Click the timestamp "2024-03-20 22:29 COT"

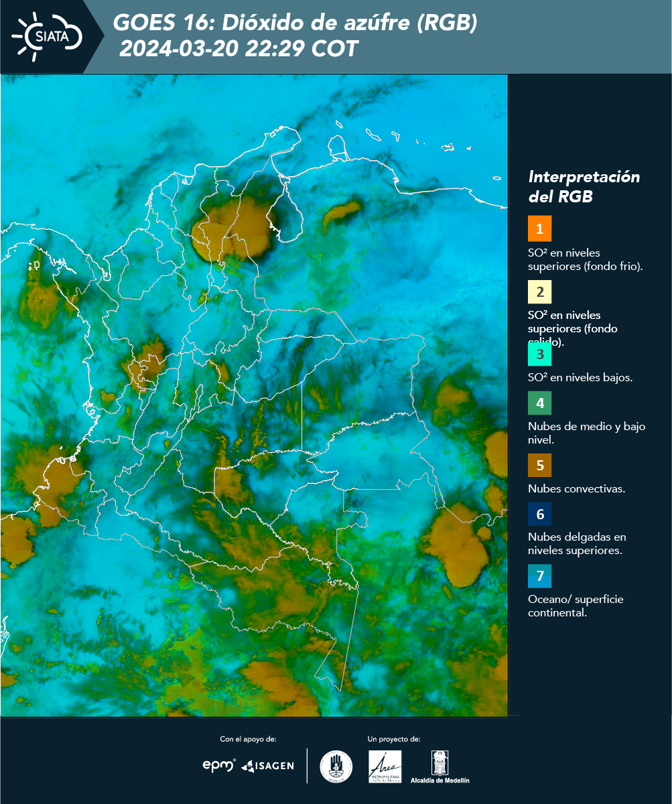click(239, 49)
